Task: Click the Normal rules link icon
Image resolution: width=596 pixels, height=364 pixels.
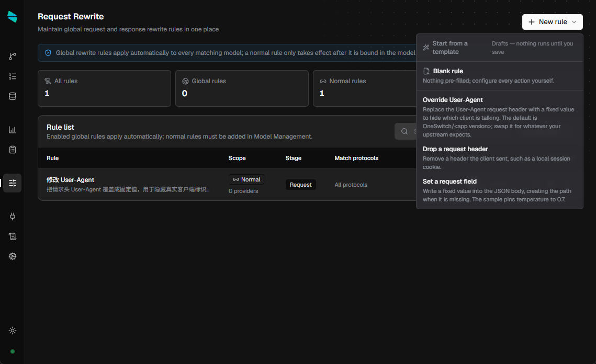Action: pos(323,81)
